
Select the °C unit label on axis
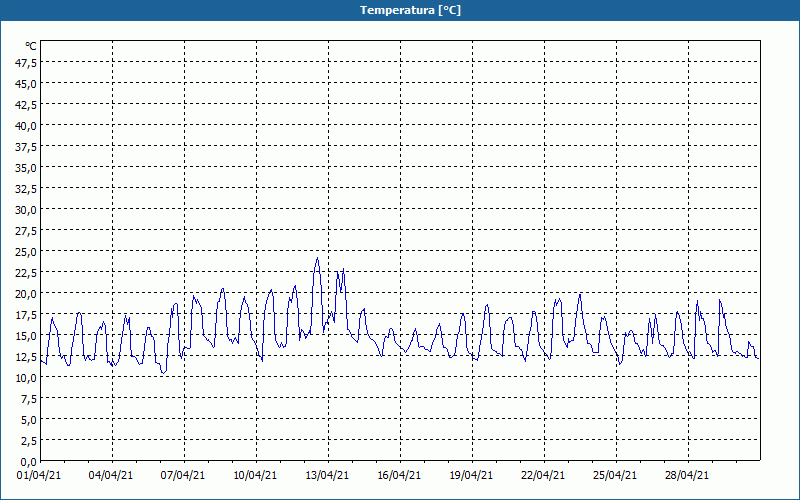[x=31, y=46]
